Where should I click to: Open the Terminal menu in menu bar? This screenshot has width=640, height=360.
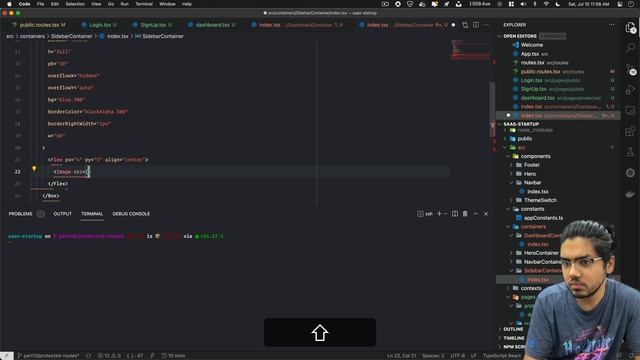(x=144, y=4)
